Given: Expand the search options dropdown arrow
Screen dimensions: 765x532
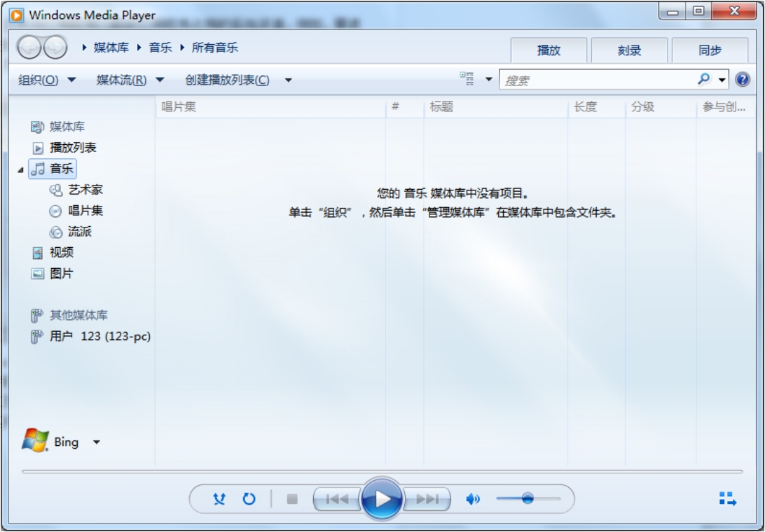Looking at the screenshot, I should [722, 80].
